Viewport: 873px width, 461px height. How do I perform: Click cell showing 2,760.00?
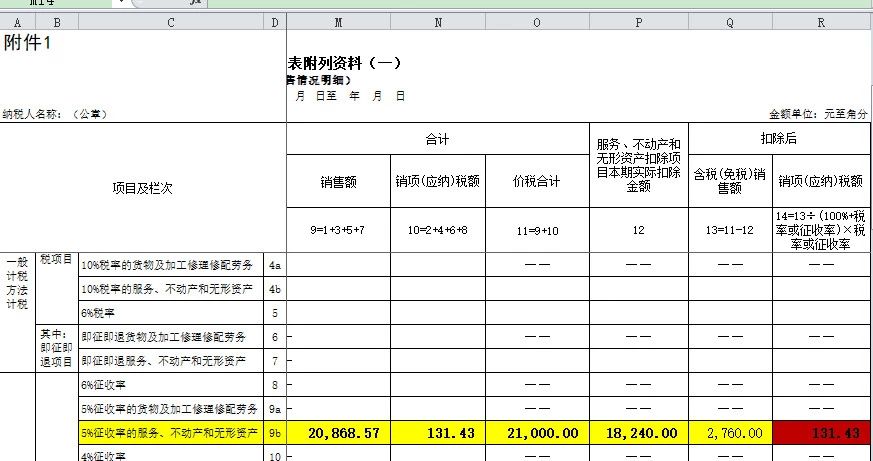point(730,433)
